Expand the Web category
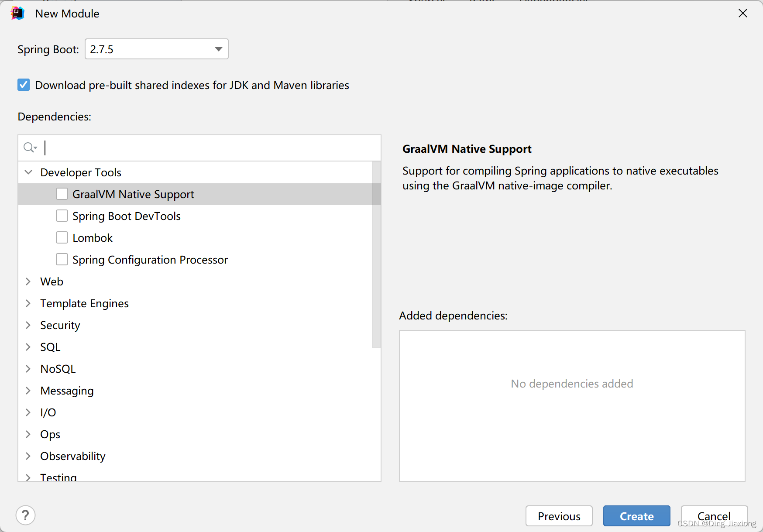 coord(28,281)
